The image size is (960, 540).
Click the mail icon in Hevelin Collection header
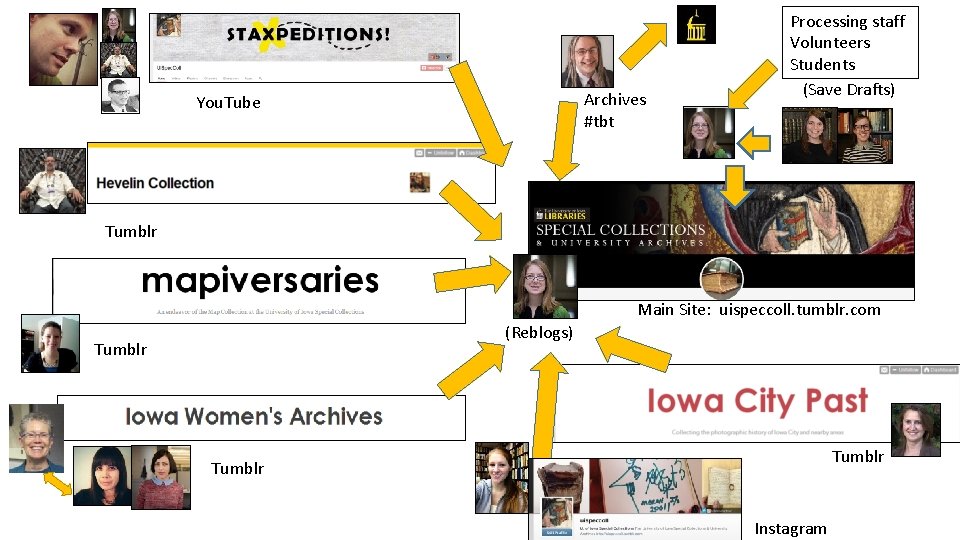click(419, 152)
